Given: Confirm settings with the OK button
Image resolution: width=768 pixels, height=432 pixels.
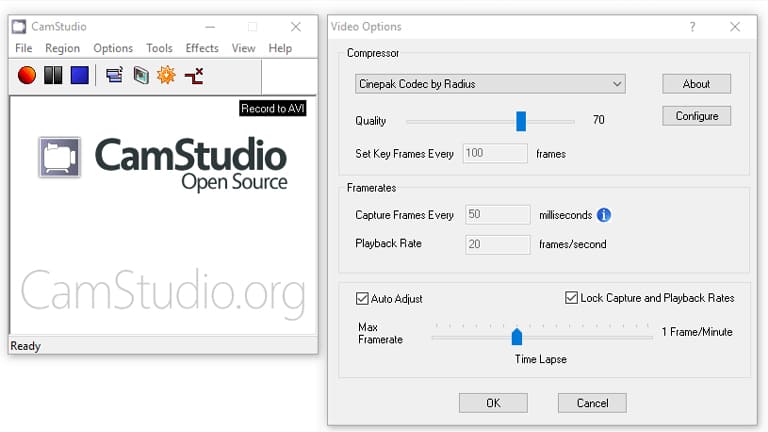Looking at the screenshot, I should coord(493,403).
